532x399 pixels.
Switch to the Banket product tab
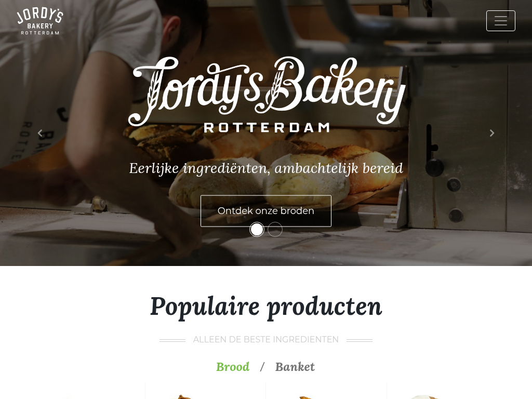point(295,367)
